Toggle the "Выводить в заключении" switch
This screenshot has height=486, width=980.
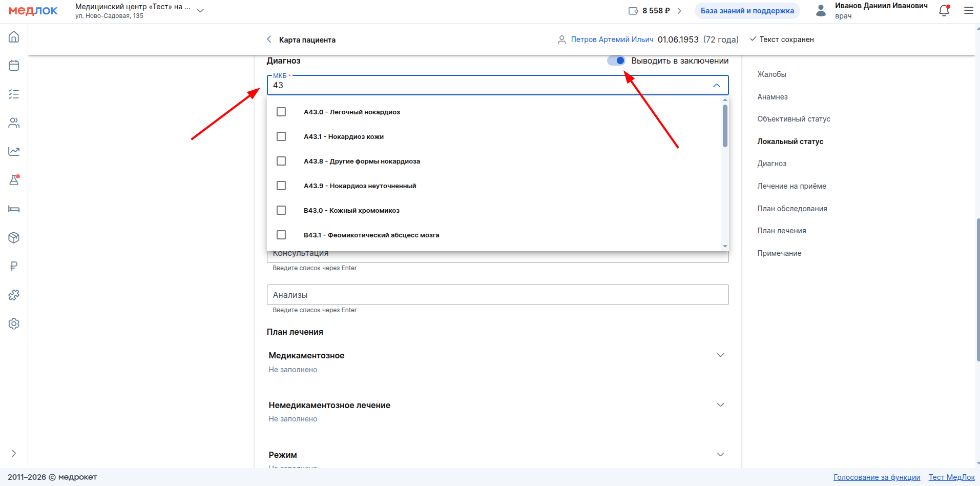pyautogui.click(x=616, y=60)
